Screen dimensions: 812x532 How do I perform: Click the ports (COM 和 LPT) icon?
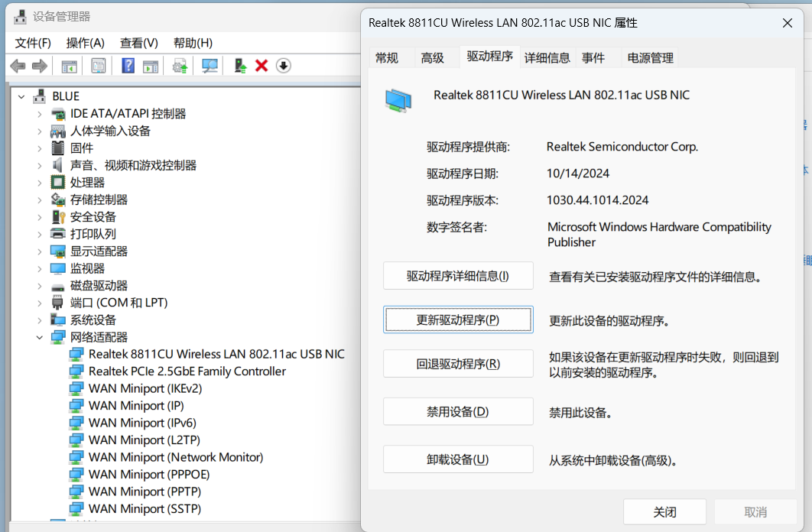58,303
